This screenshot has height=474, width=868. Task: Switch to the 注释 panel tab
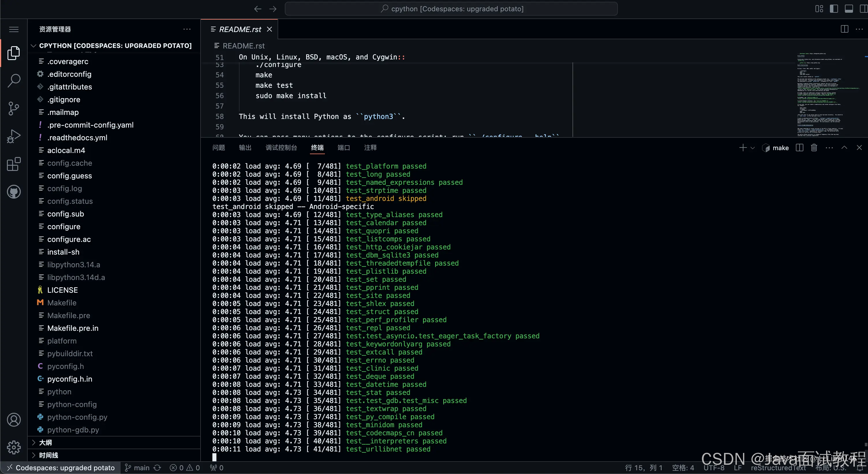pyautogui.click(x=370, y=148)
